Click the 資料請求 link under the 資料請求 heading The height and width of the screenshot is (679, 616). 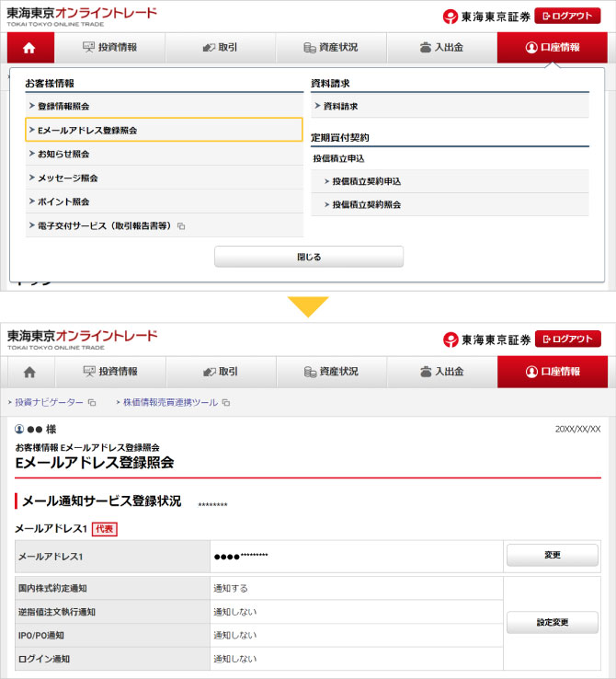point(340,106)
